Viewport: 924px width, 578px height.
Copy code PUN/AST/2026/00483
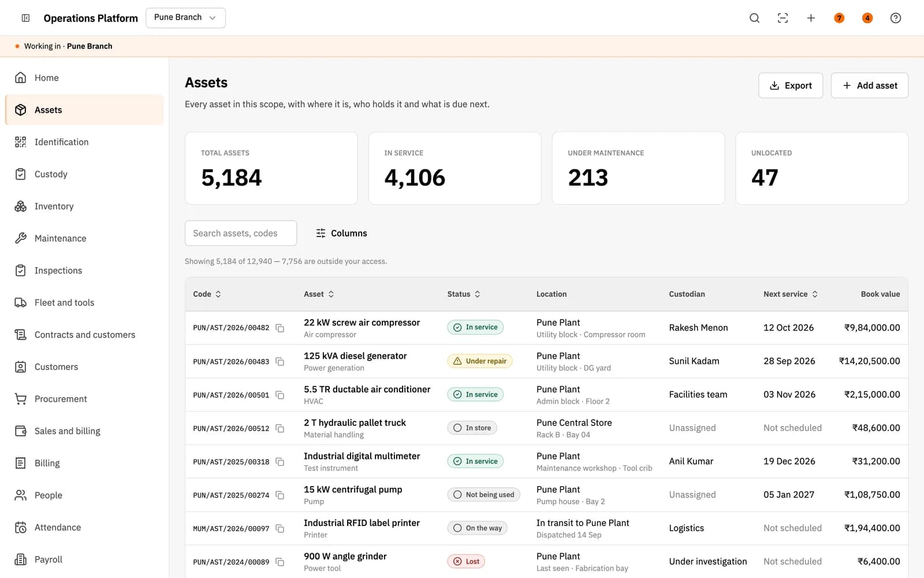coord(280,361)
